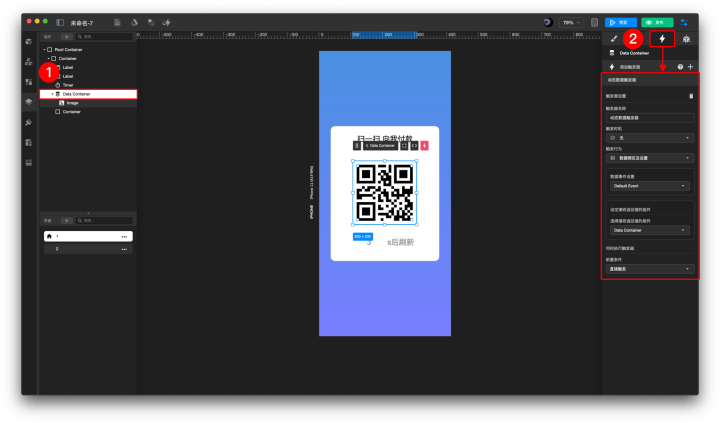Screen dimensions: 720x423
Task: Open the 79% zoom dropdown
Action: coord(571,22)
